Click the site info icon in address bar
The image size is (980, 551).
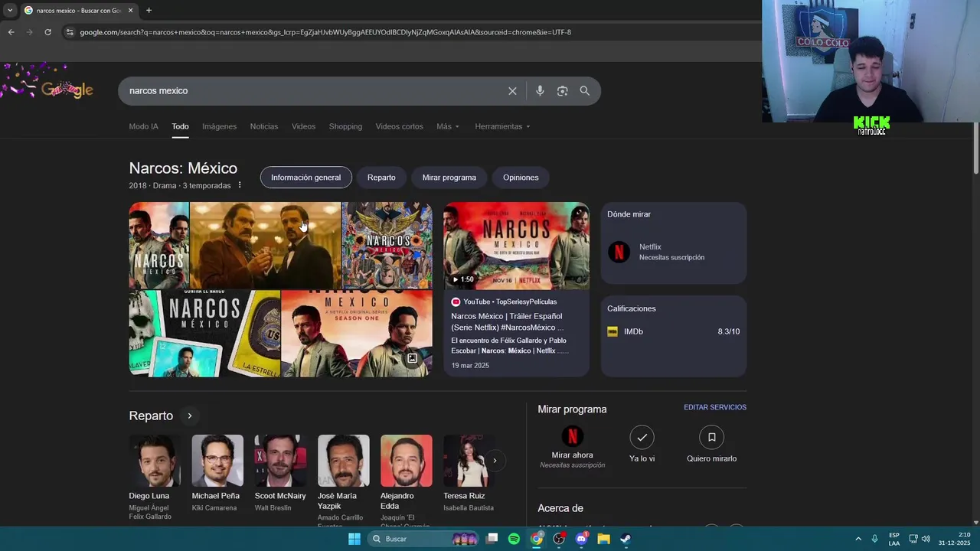[70, 32]
